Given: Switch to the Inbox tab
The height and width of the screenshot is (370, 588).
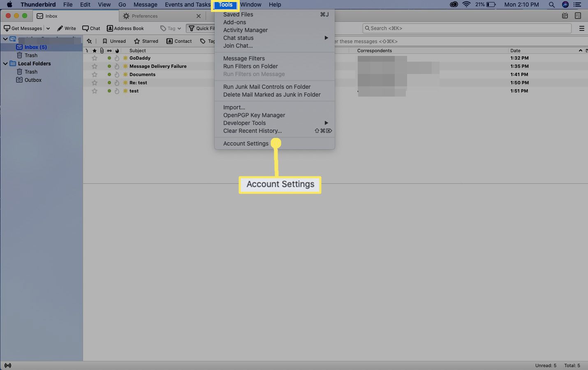Looking at the screenshot, I should (x=75, y=16).
